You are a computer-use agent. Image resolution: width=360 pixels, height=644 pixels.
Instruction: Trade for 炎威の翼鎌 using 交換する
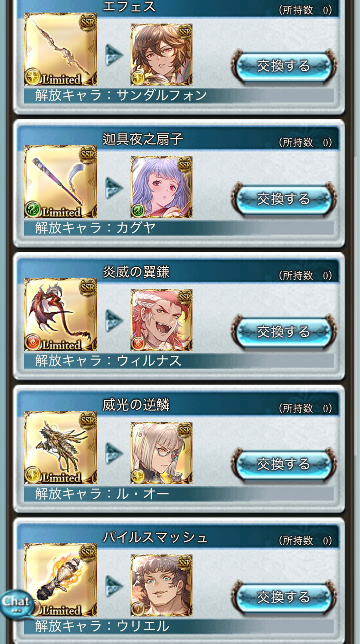[x=284, y=332]
